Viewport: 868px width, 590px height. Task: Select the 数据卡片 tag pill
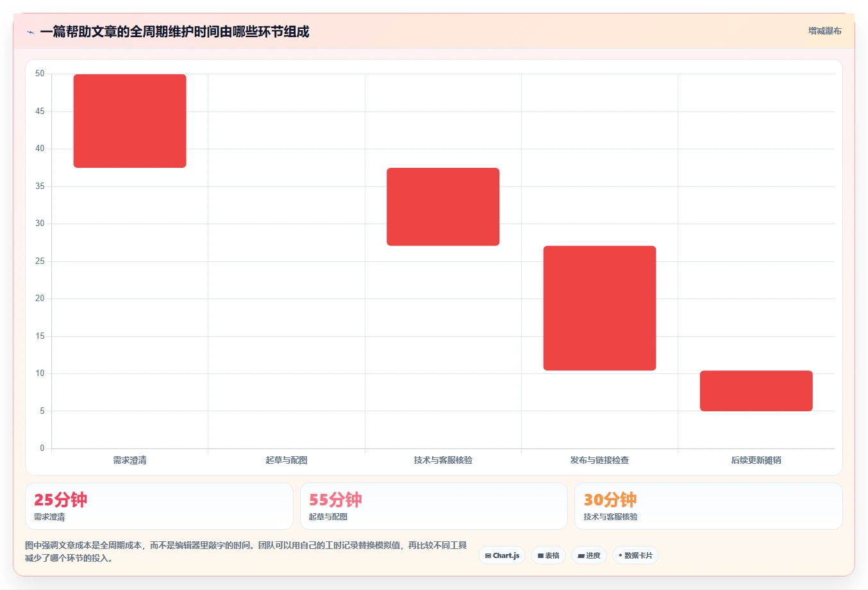[x=635, y=555]
